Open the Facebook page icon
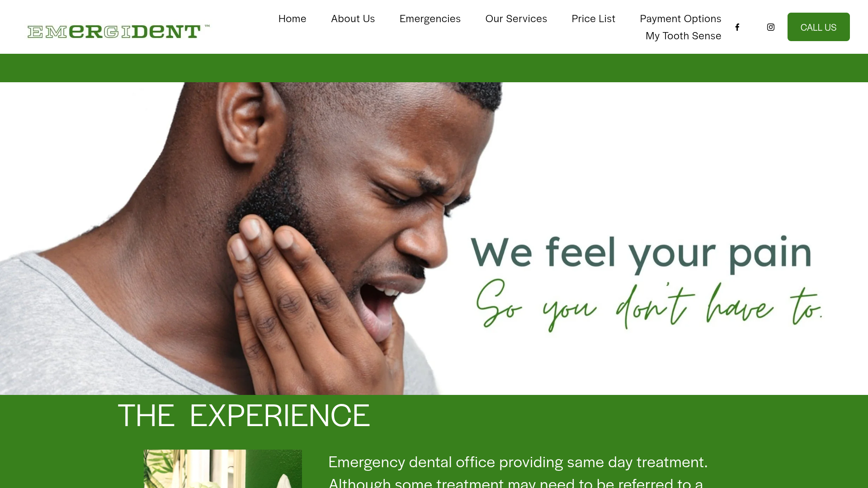 click(x=737, y=27)
